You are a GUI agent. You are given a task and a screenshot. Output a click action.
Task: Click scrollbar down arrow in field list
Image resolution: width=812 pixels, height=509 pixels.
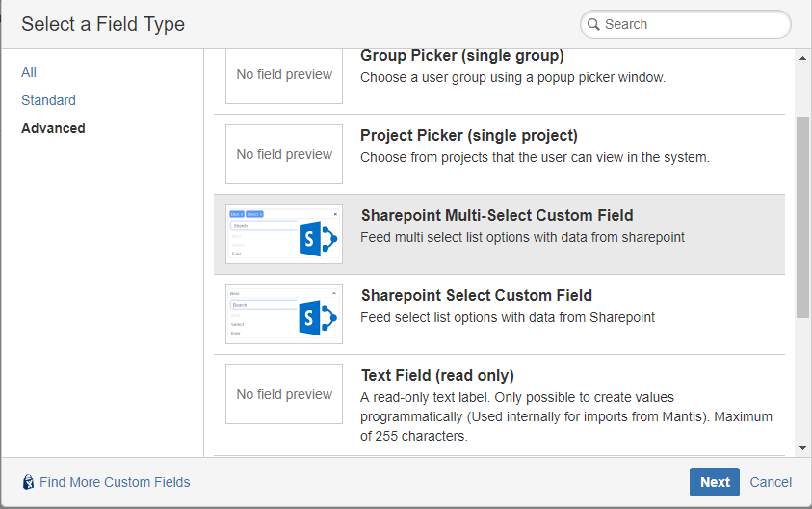803,448
